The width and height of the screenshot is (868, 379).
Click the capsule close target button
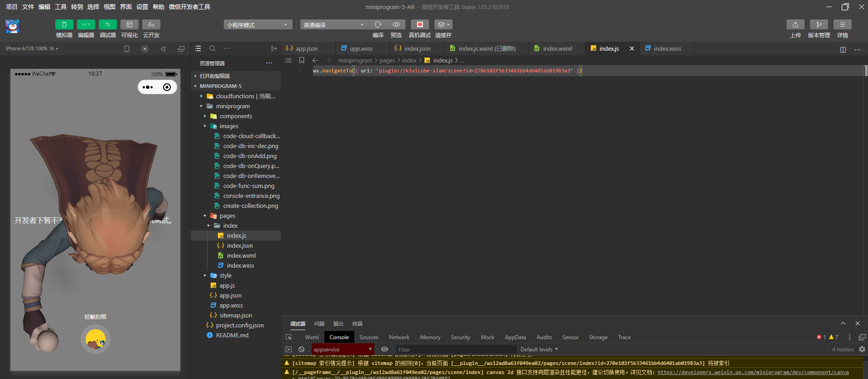tap(167, 87)
